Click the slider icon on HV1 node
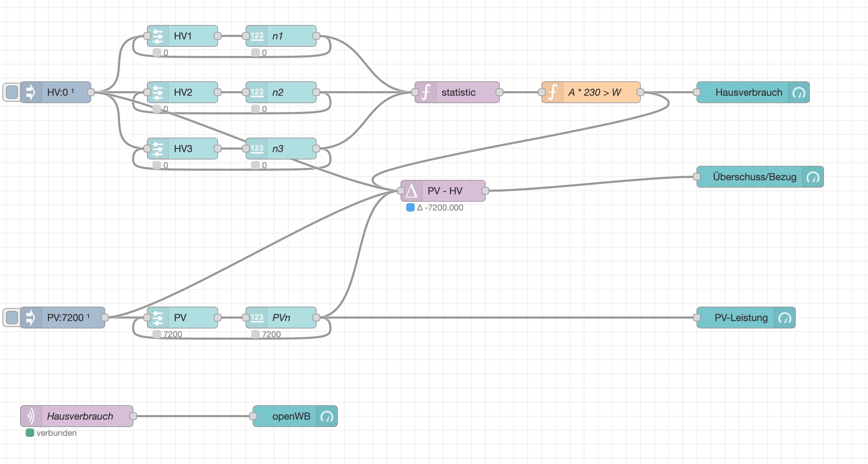The image size is (868, 464). [157, 36]
